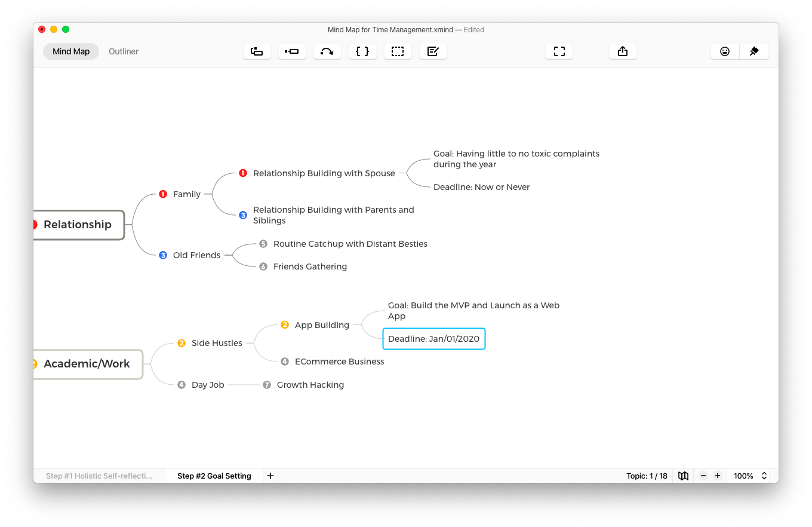The height and width of the screenshot is (527, 812).
Task: Show the map overview icon in status bar
Action: [x=684, y=476]
